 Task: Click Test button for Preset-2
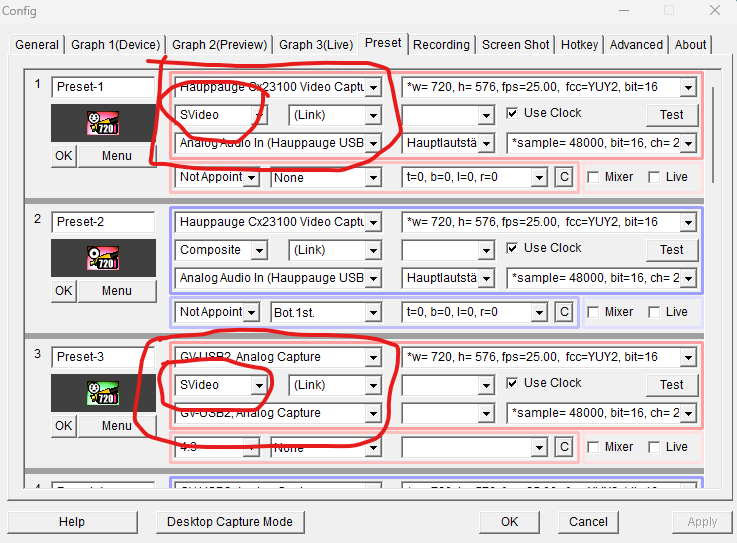point(672,250)
